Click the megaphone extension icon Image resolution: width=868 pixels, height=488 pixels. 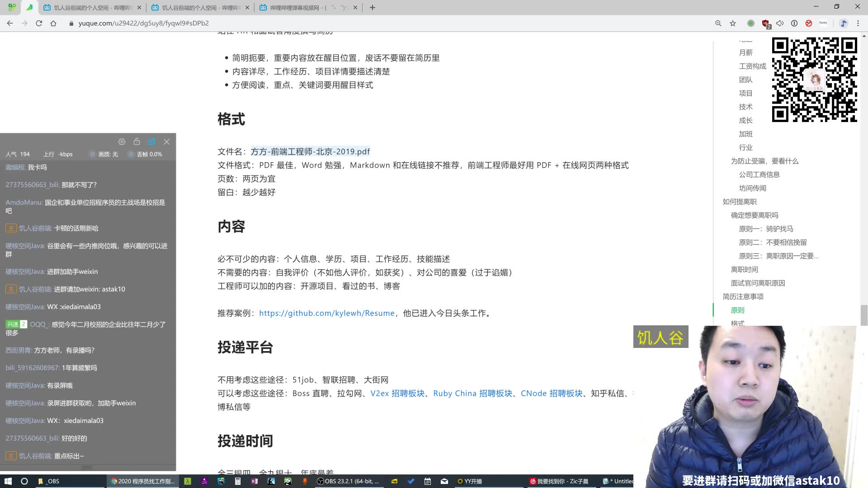pyautogui.click(x=780, y=23)
